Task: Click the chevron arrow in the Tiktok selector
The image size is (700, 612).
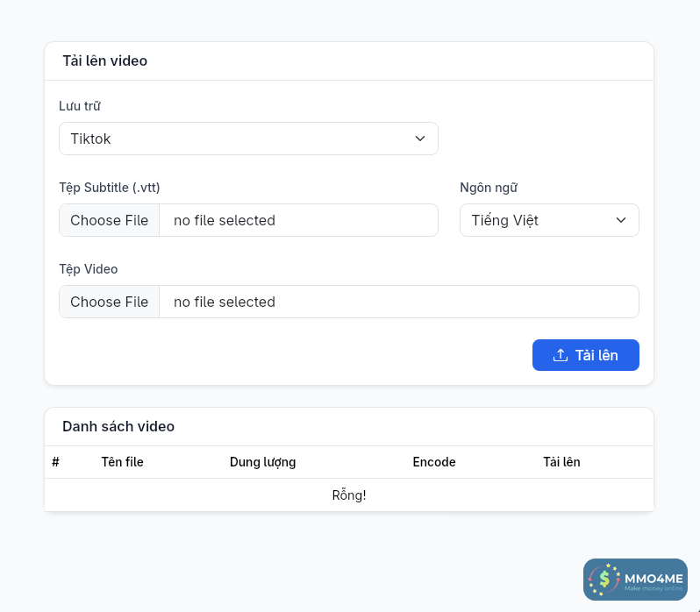Action: pyautogui.click(x=420, y=139)
